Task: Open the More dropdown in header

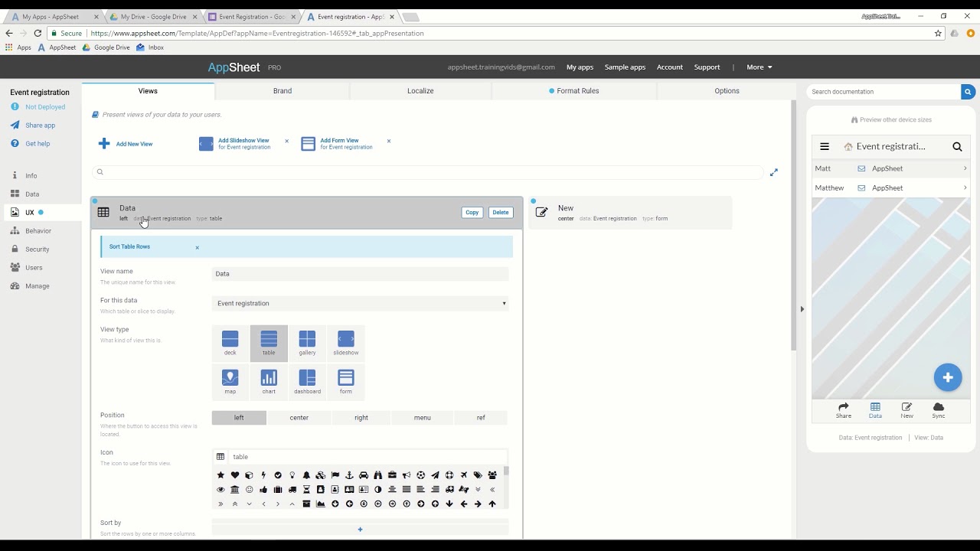Action: 759,67
